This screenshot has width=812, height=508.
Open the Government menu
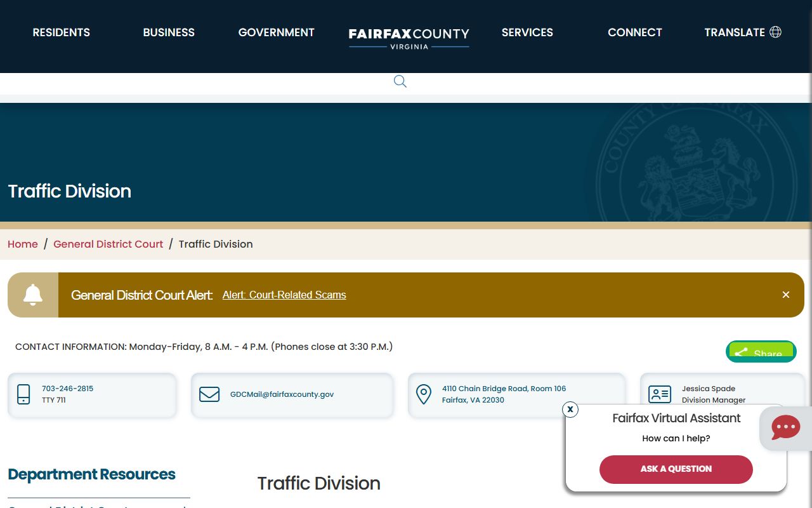[x=277, y=32]
